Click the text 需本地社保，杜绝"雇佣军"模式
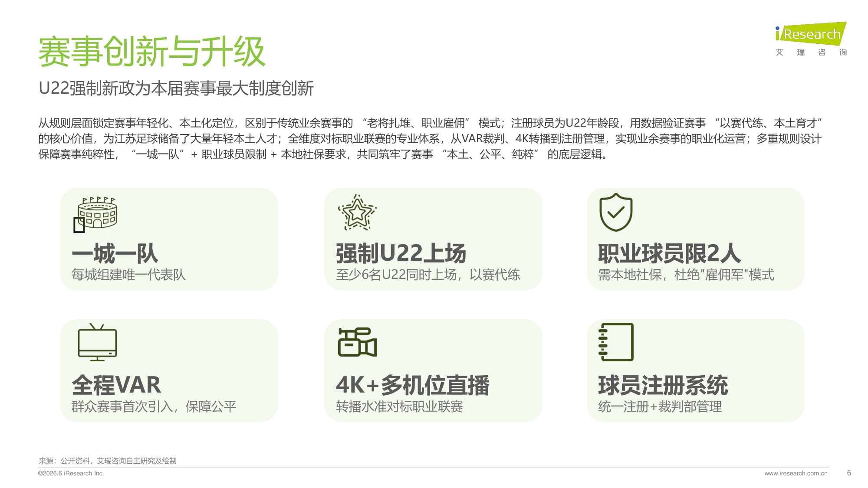The height and width of the screenshot is (488, 868). click(686, 275)
